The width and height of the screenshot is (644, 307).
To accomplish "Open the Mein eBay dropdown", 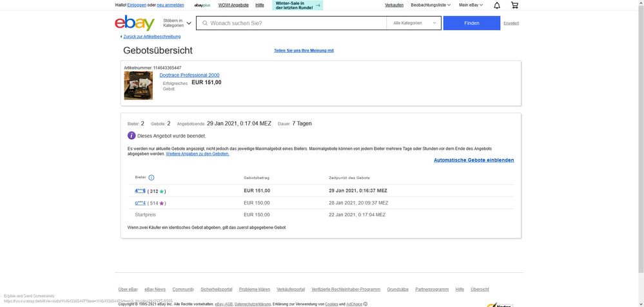I will click(x=471, y=5).
